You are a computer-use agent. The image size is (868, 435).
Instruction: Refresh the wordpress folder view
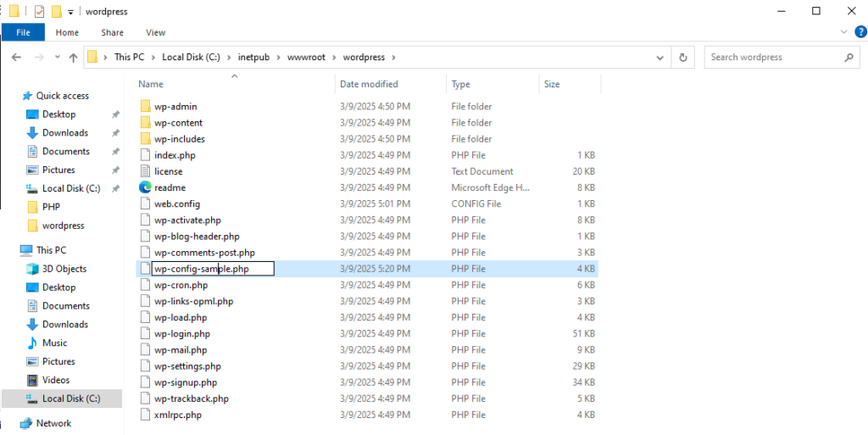click(683, 57)
